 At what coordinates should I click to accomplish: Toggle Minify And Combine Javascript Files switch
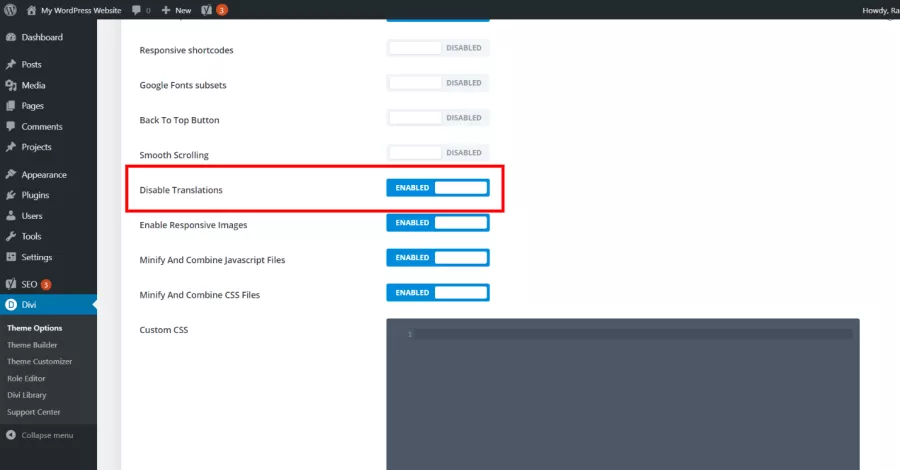(x=438, y=258)
